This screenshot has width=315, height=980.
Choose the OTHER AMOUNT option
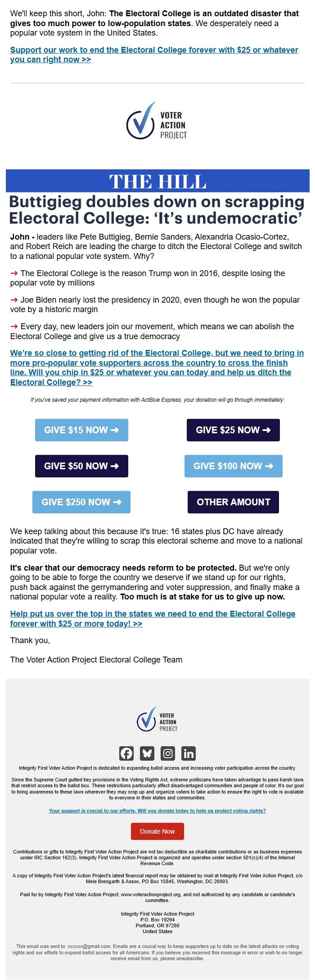point(233,502)
